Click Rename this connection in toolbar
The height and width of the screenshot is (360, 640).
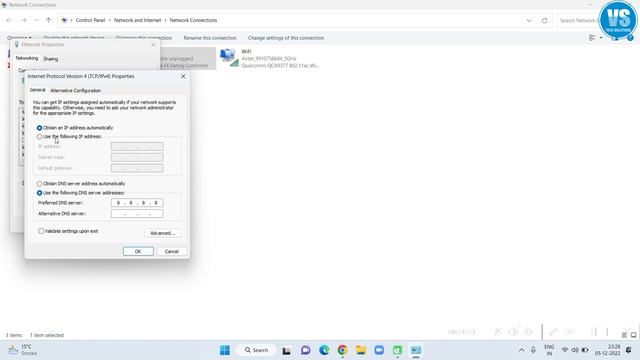(x=210, y=38)
